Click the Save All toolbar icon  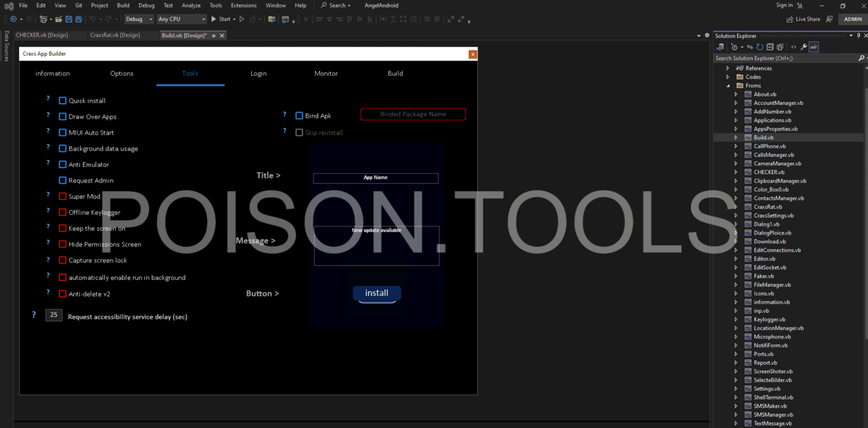[x=78, y=19]
